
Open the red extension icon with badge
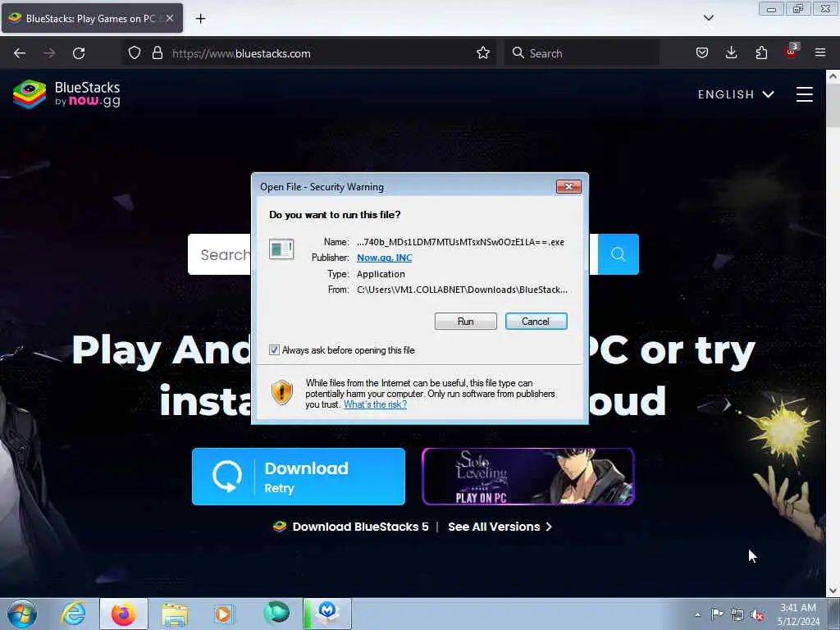pos(791,52)
